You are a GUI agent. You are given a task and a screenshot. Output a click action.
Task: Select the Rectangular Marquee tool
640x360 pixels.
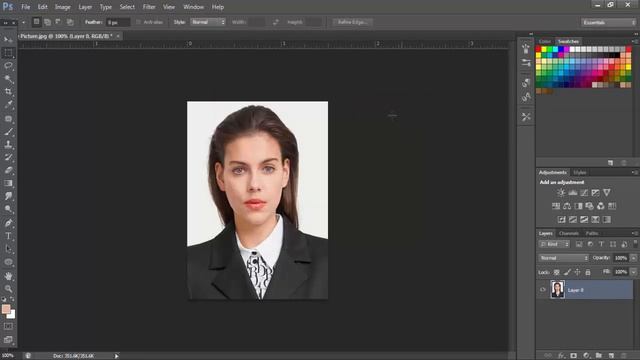pos(8,53)
